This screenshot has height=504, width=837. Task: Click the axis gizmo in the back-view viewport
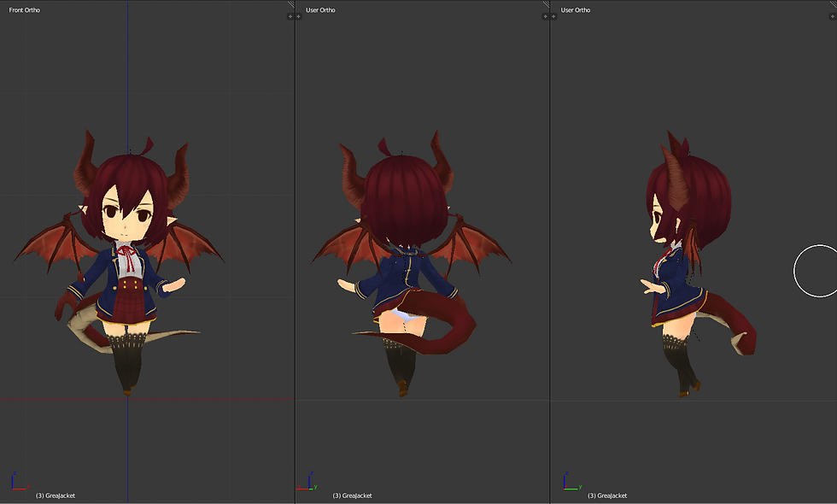click(307, 481)
